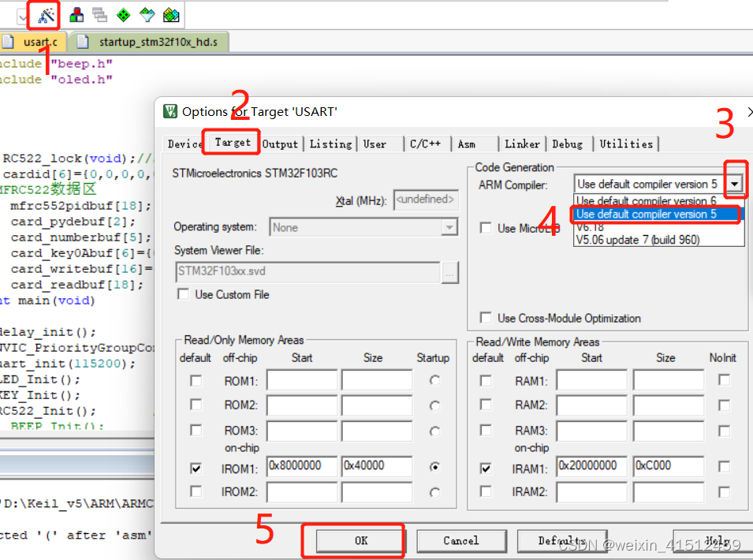Click the Xtal MHz input field

[x=426, y=200]
